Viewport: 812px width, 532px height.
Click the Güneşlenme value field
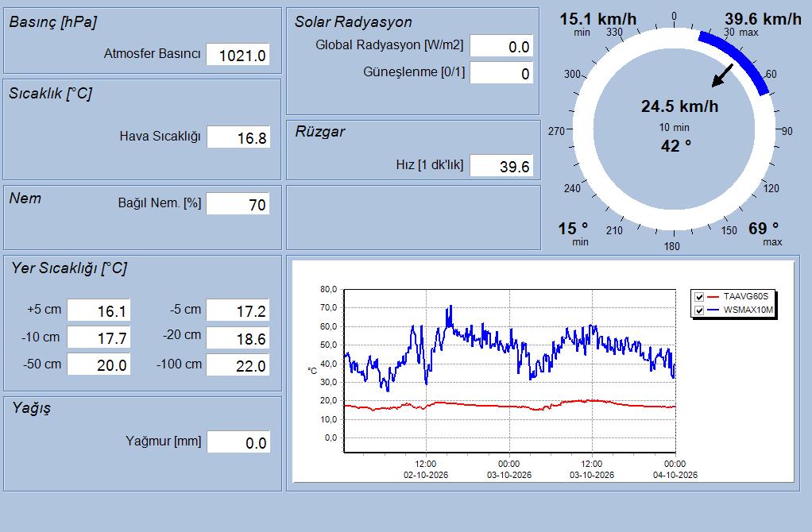pos(501,73)
